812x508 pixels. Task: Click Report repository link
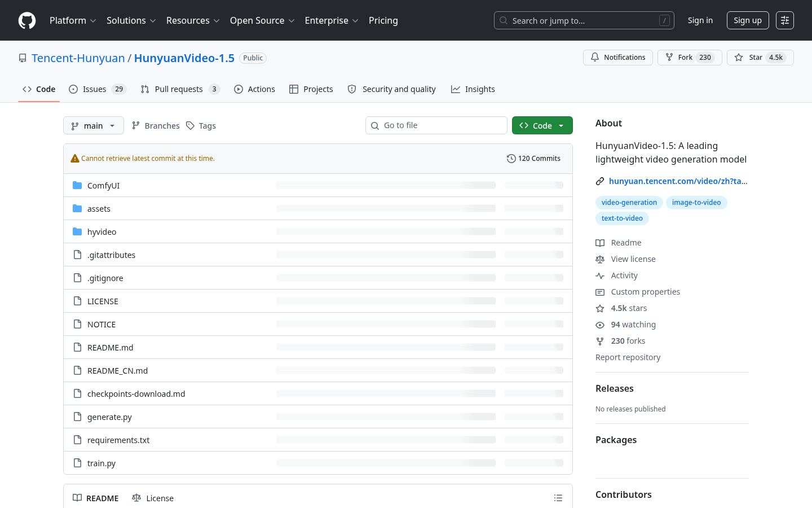(628, 357)
